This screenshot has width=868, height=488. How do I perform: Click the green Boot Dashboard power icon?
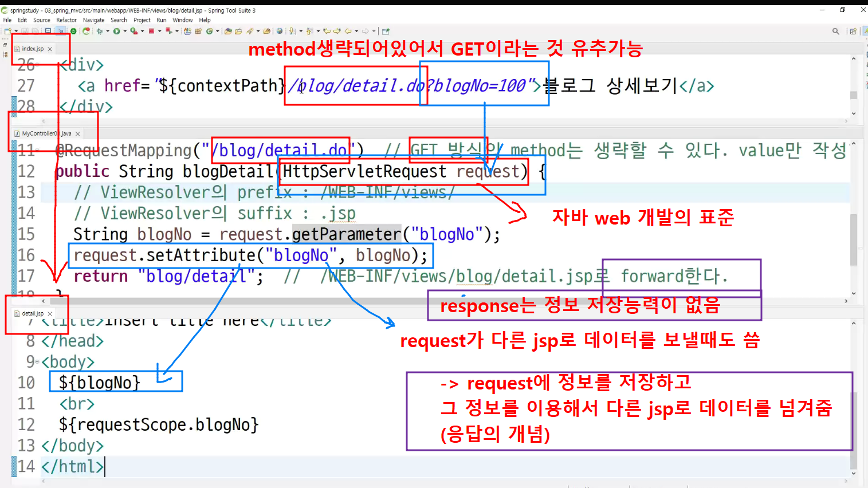(73, 31)
